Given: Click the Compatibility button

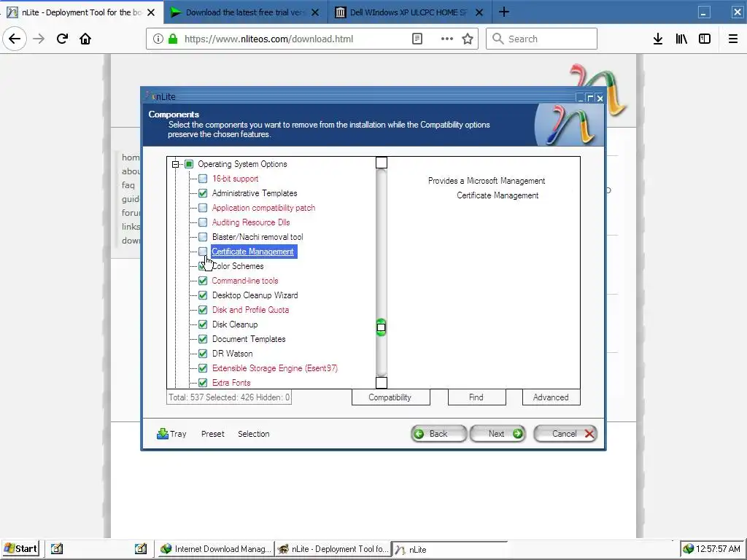Looking at the screenshot, I should point(391,397).
